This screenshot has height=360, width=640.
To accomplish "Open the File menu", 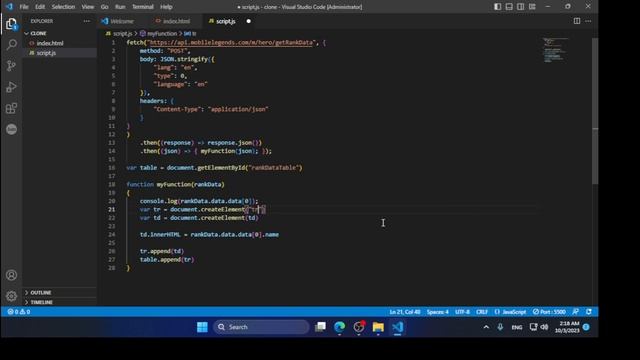I will point(24,7).
